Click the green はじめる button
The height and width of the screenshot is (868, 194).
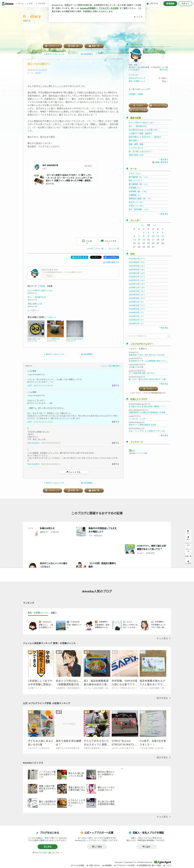point(48,846)
